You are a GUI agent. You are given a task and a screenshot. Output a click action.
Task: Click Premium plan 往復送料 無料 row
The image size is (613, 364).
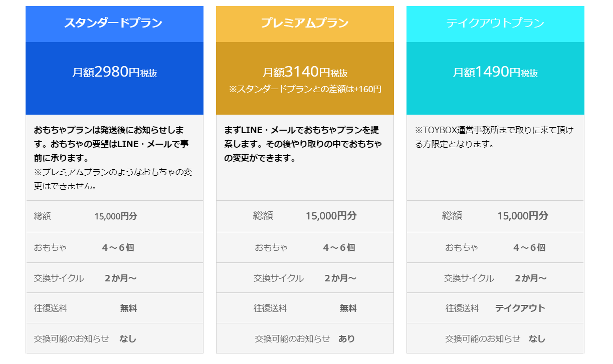305,308
